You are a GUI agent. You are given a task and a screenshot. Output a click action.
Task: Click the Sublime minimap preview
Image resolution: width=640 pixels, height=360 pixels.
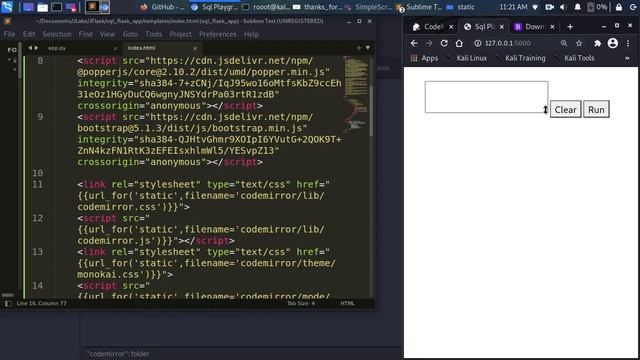click(356, 95)
